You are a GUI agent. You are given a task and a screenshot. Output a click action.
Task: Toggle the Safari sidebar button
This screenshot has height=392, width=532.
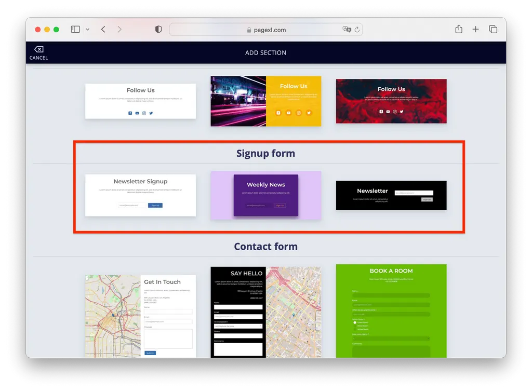point(75,30)
